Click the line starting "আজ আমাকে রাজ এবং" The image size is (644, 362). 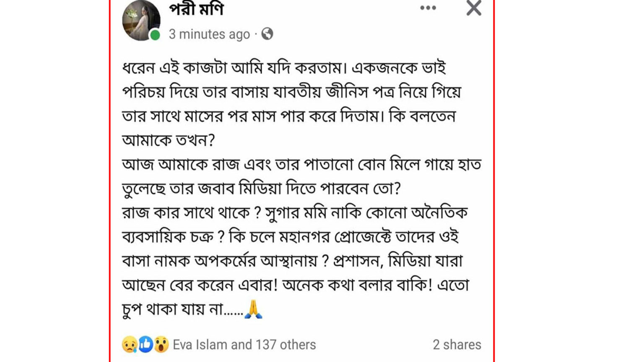tap(301, 165)
